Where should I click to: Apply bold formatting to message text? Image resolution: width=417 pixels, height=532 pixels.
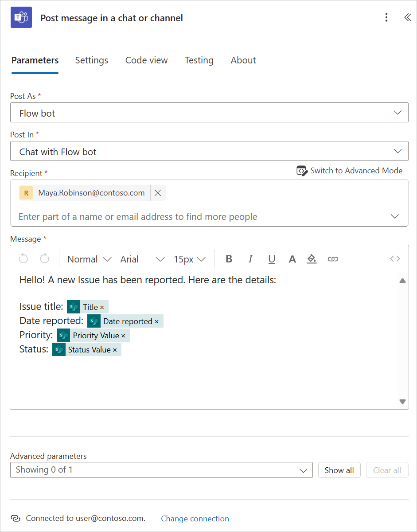229,258
